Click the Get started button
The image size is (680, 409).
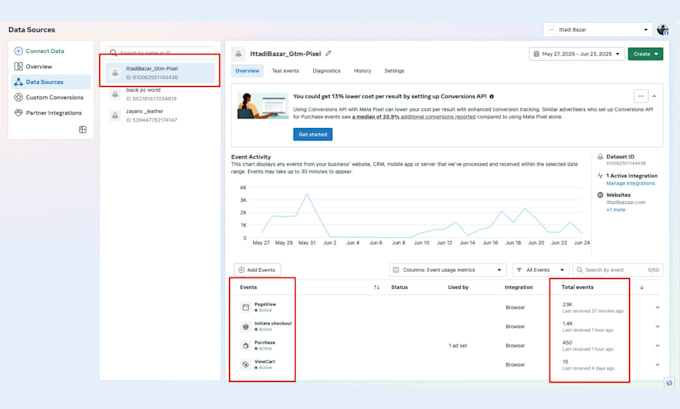(313, 134)
